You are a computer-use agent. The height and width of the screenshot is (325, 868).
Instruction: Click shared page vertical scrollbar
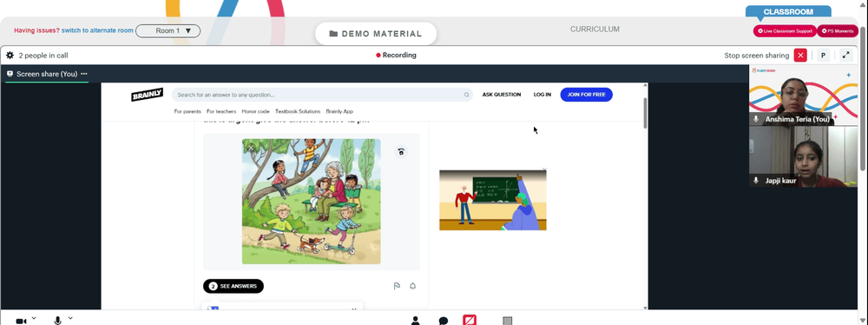pyautogui.click(x=645, y=114)
